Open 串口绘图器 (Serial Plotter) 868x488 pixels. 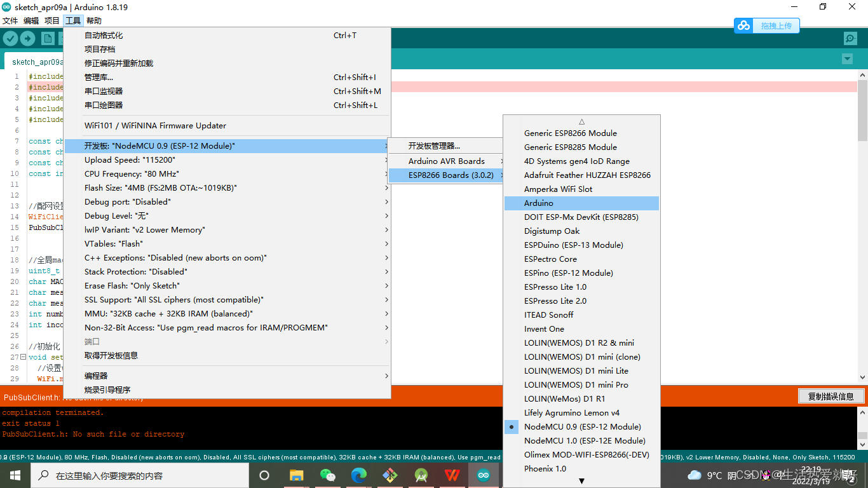(x=227, y=105)
